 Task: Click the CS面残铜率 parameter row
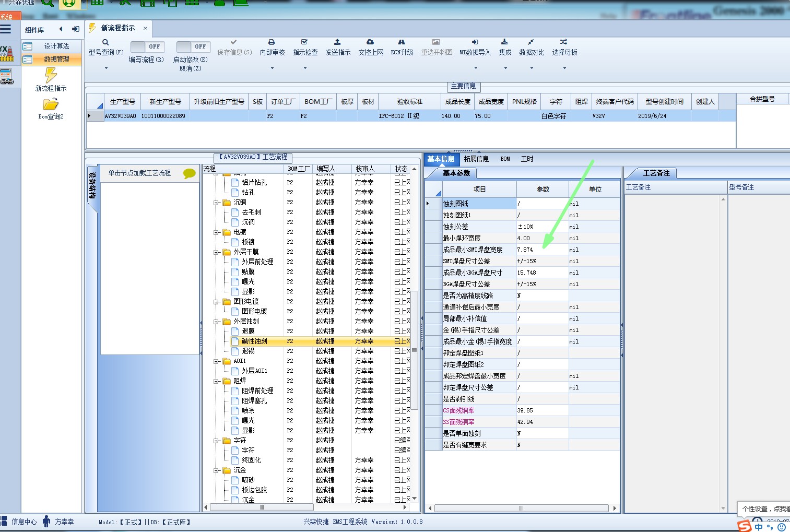click(x=522, y=410)
